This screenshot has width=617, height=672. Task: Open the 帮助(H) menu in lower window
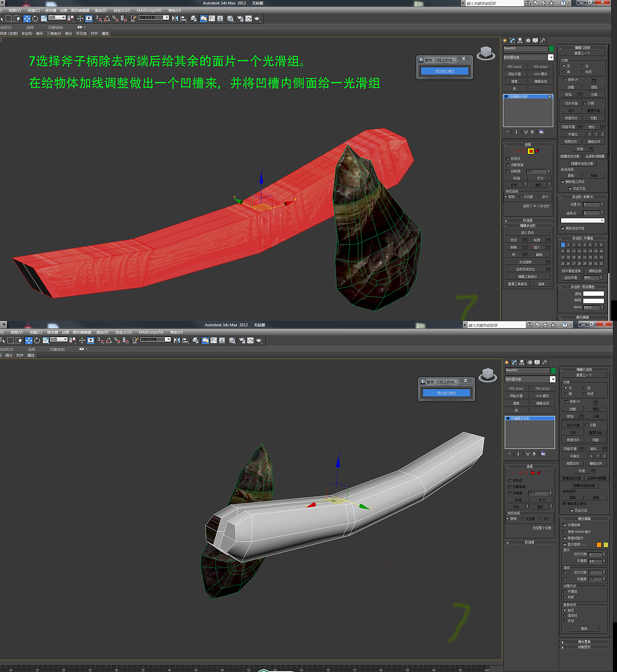176,332
